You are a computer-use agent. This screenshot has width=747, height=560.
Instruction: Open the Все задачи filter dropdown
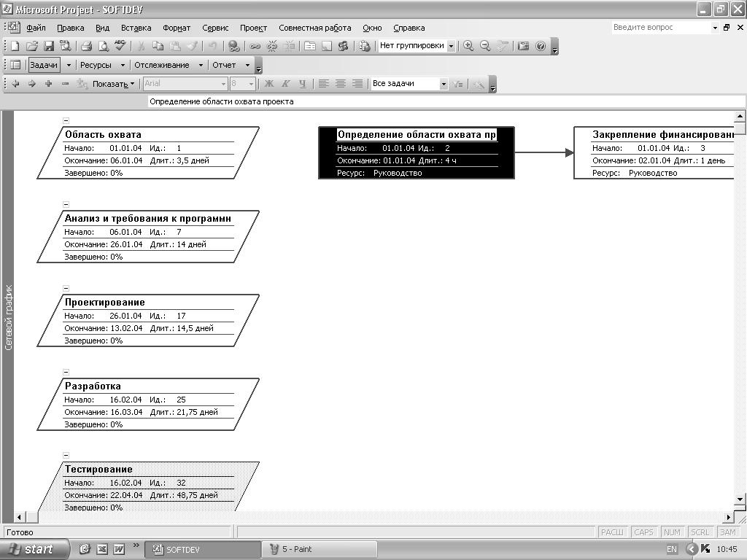(x=444, y=84)
